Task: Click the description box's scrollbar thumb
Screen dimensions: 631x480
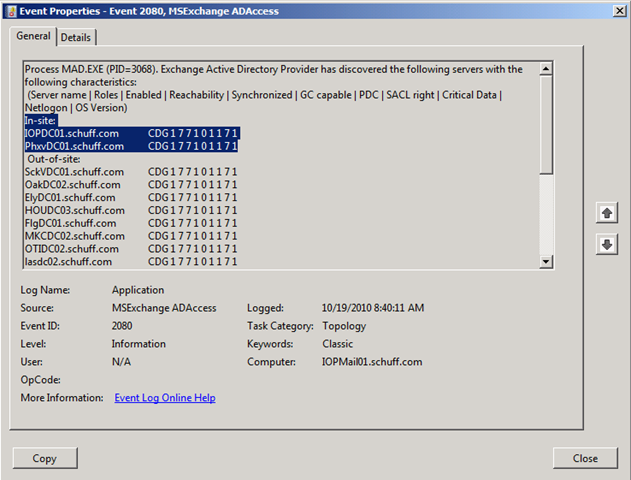Action: click(x=546, y=125)
